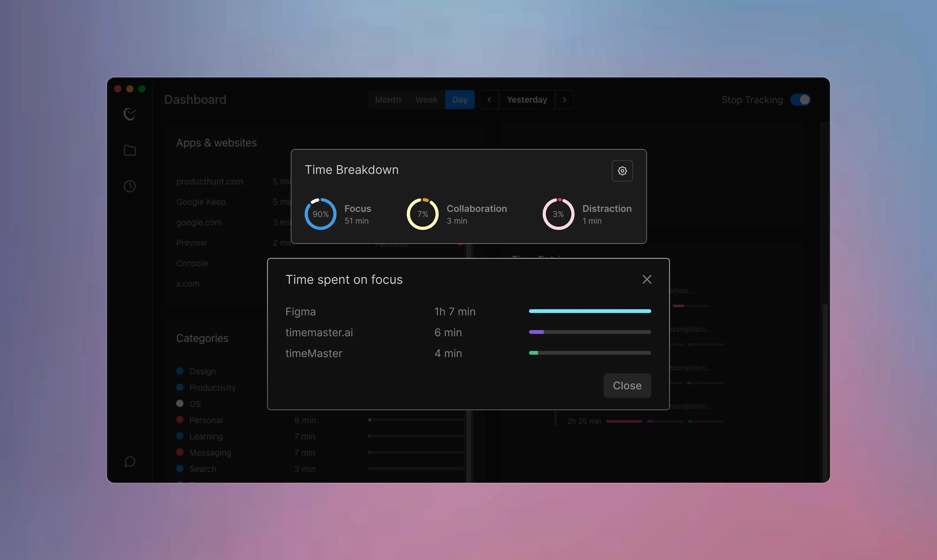Image resolution: width=937 pixels, height=560 pixels.
Task: Click the Personal category red dot
Action: point(180,420)
